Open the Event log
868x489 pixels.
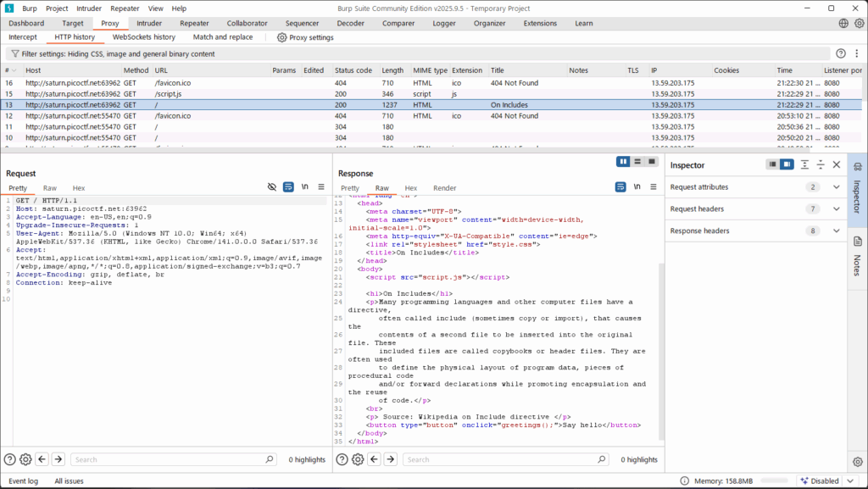tap(23, 481)
